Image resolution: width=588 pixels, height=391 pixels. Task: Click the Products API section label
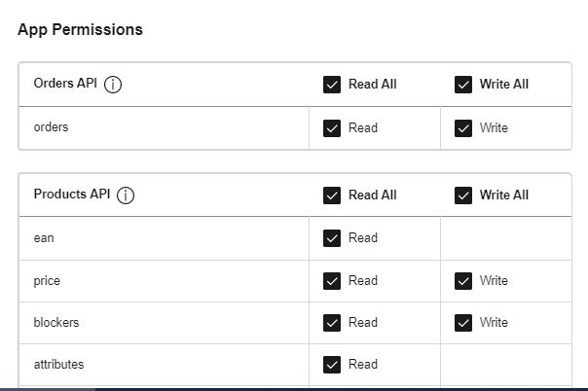(72, 195)
